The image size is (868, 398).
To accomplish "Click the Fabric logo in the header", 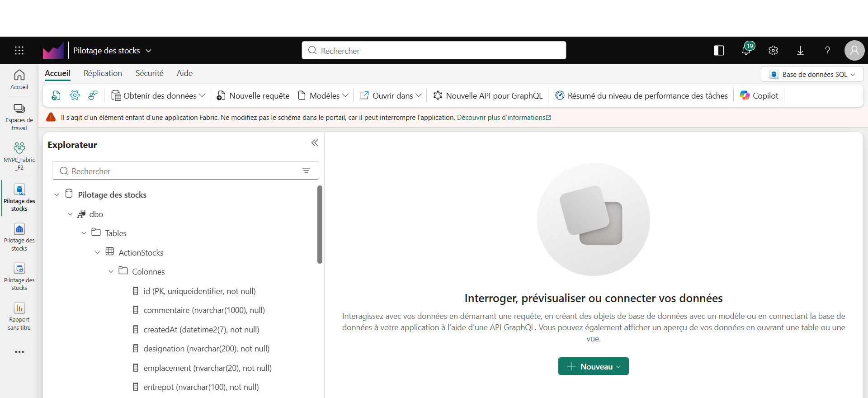I will [x=53, y=50].
